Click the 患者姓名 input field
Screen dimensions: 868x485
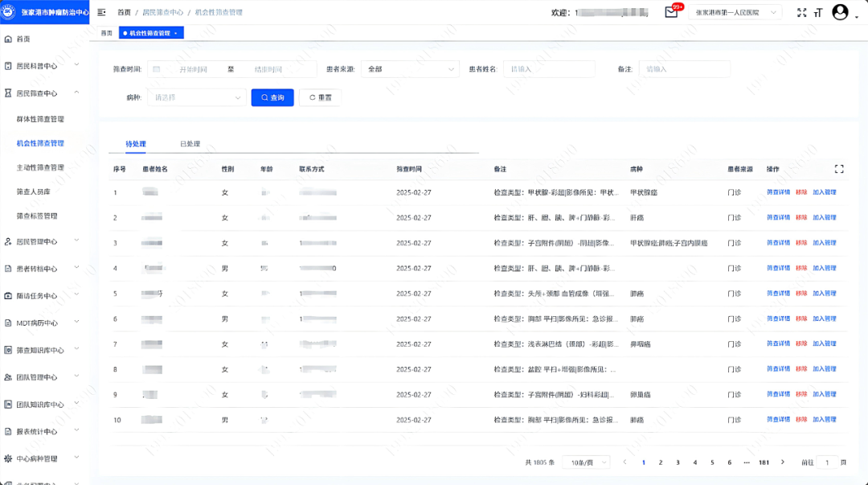click(x=549, y=69)
